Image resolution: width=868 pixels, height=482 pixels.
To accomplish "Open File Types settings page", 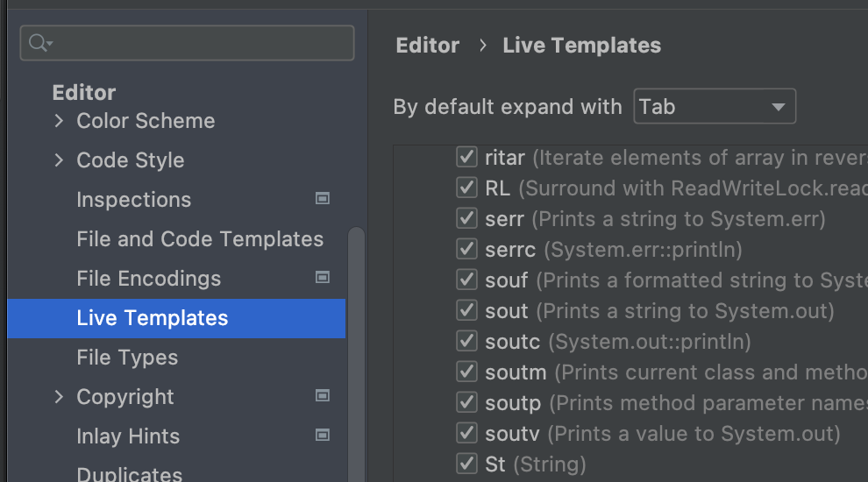I will click(127, 358).
